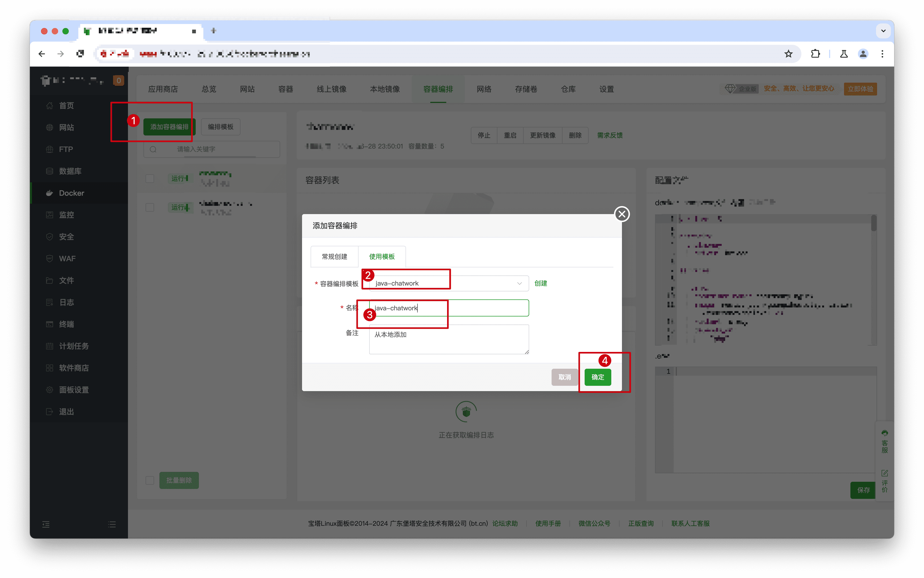The width and height of the screenshot is (924, 578).
Task: Click the 名称 input field
Action: [449, 308]
